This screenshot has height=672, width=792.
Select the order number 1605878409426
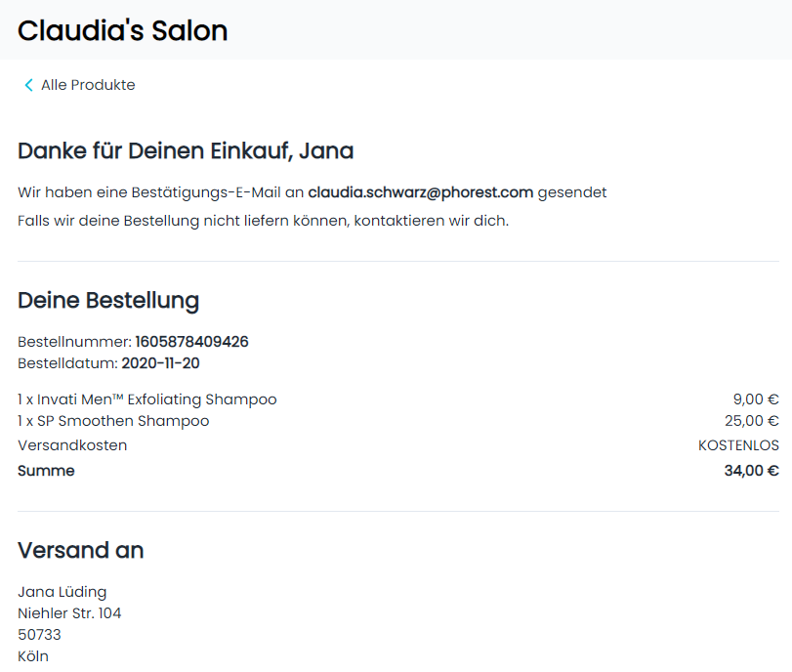[191, 342]
